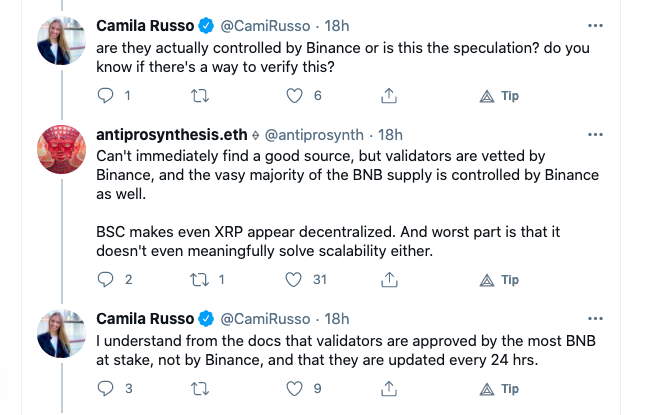
Task: View Camila Russo's avatar on last tweet
Action: (x=61, y=333)
